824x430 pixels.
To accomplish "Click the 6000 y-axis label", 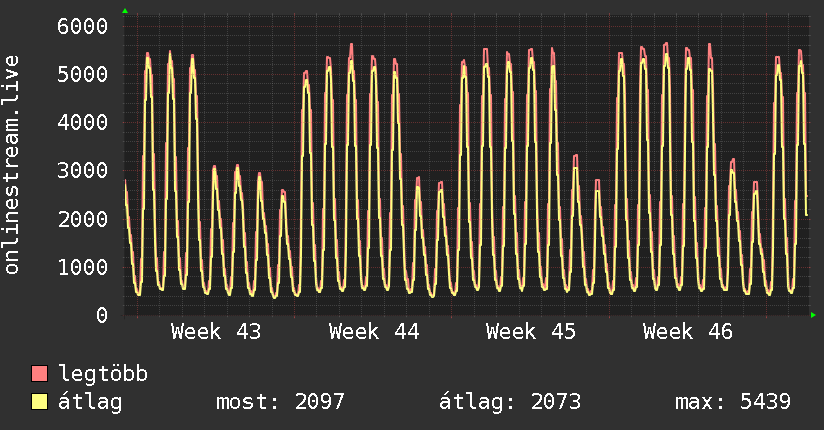I will pos(83,26).
